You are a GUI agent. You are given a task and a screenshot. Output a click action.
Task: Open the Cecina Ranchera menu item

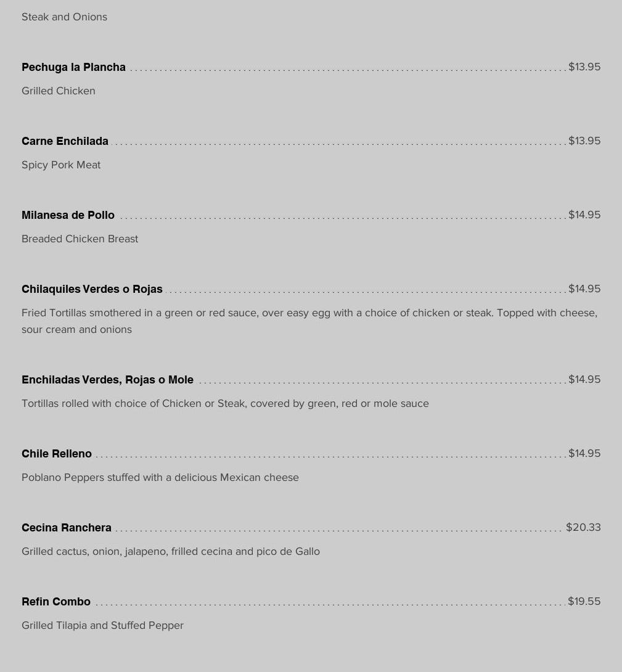[67, 528]
